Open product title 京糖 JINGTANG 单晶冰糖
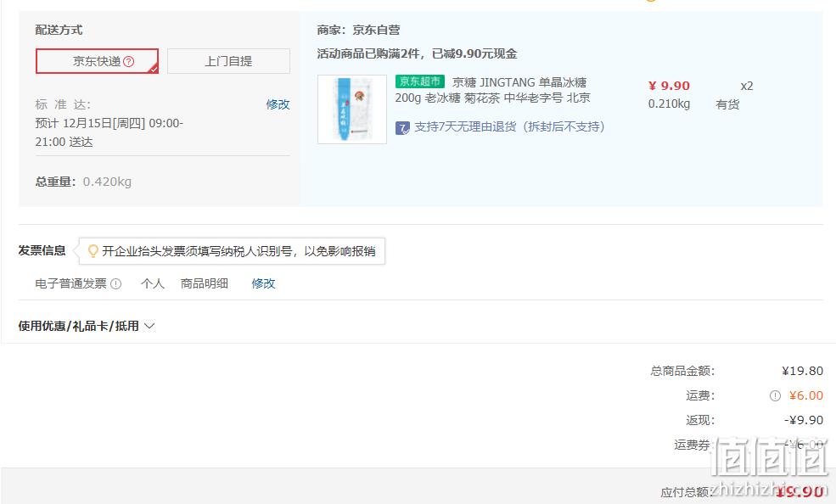This screenshot has height=504, width=836. coord(492,90)
